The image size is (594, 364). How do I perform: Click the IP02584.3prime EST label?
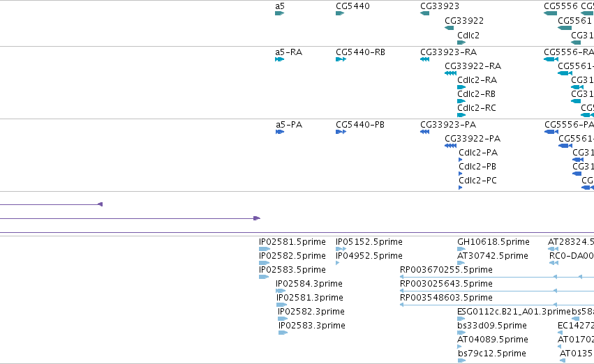(309, 285)
